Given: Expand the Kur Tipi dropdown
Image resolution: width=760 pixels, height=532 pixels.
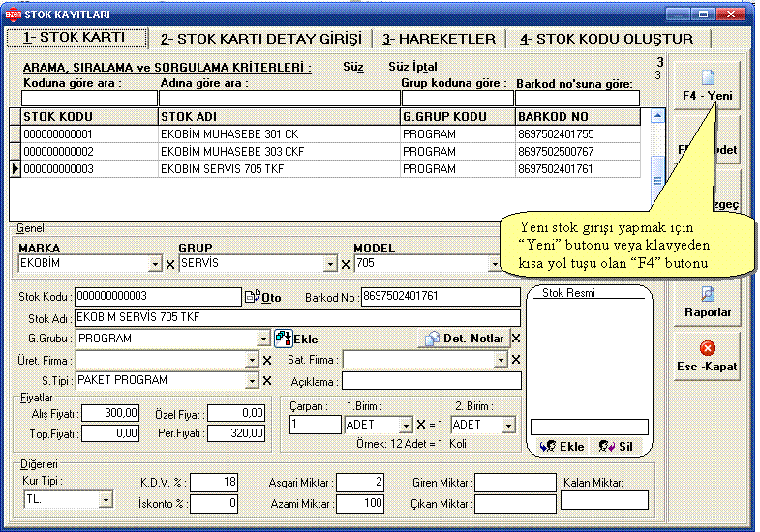Looking at the screenshot, I should coord(106,498).
